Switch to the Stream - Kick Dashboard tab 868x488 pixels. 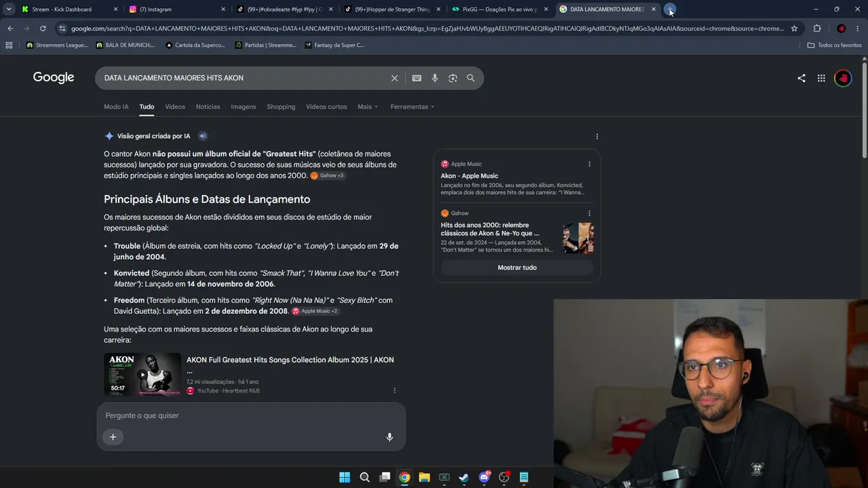click(x=68, y=9)
